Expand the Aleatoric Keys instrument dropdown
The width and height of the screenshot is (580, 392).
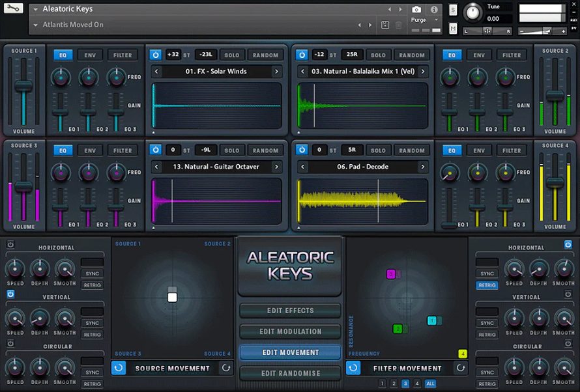point(36,9)
